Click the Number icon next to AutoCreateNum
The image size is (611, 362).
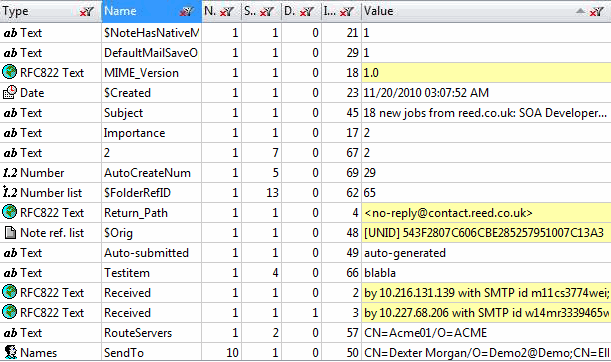coord(10,173)
